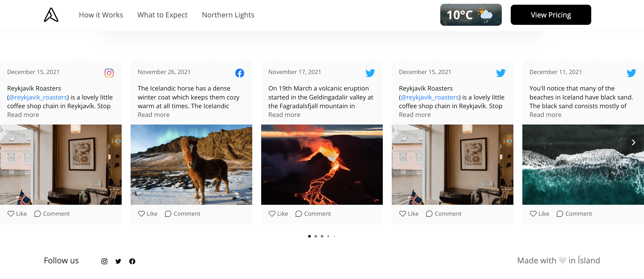
Task: Click the 10°C weather widget
Action: (x=471, y=15)
